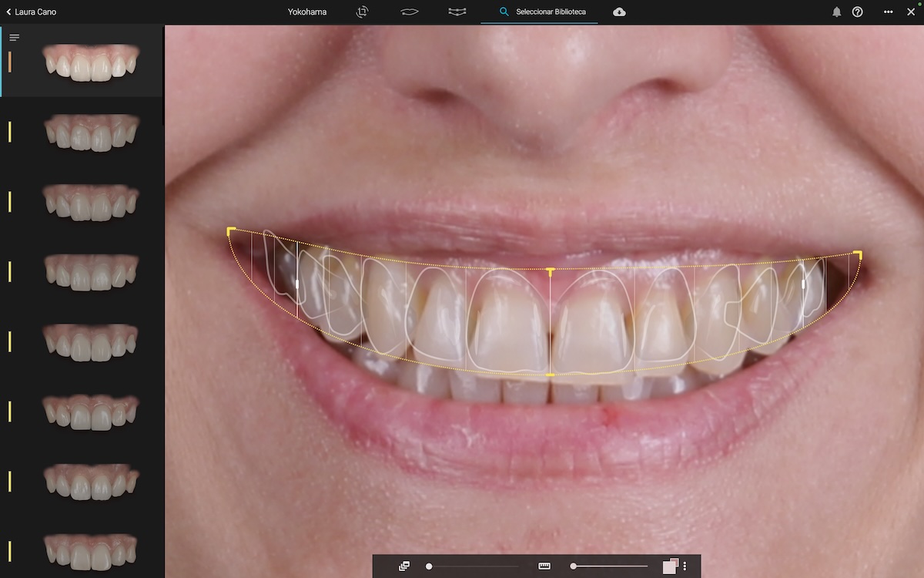This screenshot has height=578, width=924.
Task: Select the crop and rotate tool
Action: tap(362, 12)
